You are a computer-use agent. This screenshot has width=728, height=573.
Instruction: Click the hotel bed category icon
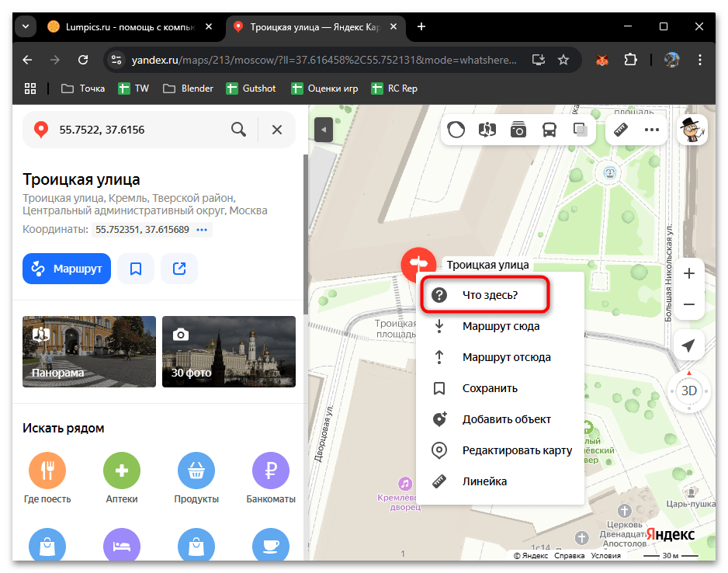pyautogui.click(x=122, y=545)
